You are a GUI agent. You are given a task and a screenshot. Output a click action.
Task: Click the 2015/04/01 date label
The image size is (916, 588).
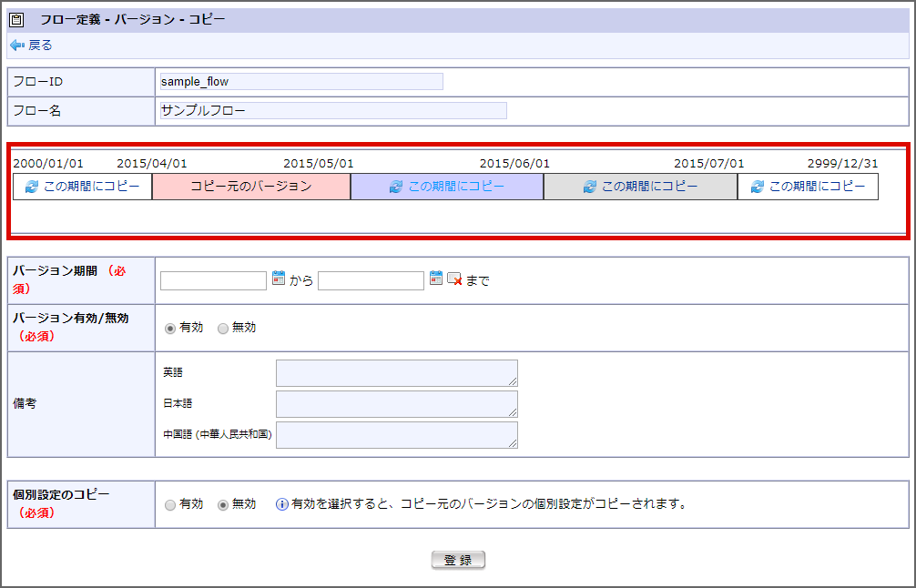click(152, 164)
